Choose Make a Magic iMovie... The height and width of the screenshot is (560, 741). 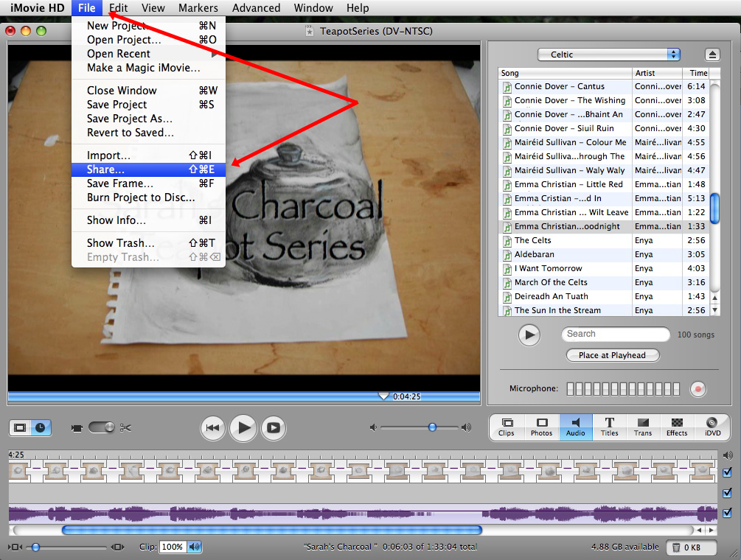(x=148, y=68)
